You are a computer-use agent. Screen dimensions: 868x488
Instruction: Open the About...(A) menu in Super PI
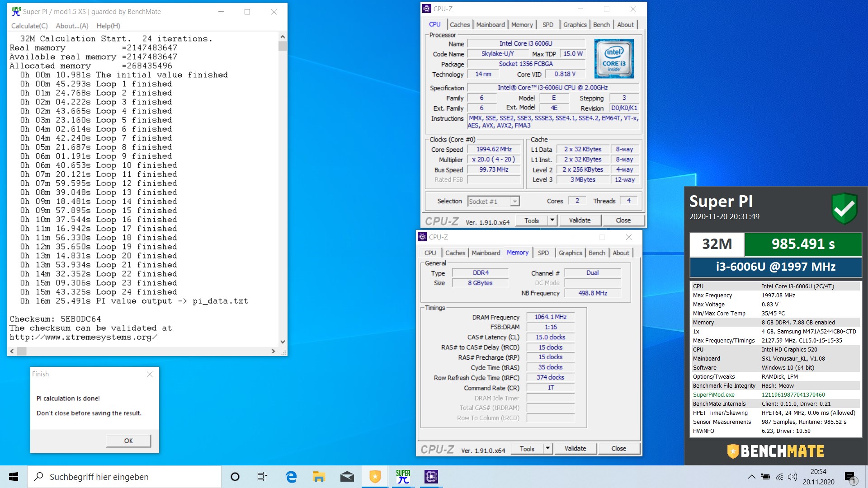[x=72, y=26]
